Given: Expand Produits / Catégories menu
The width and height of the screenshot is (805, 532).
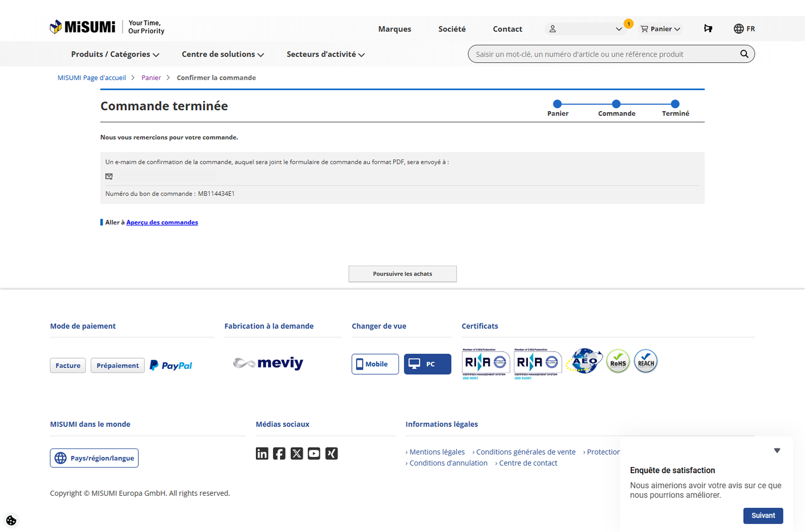Looking at the screenshot, I should point(115,54).
